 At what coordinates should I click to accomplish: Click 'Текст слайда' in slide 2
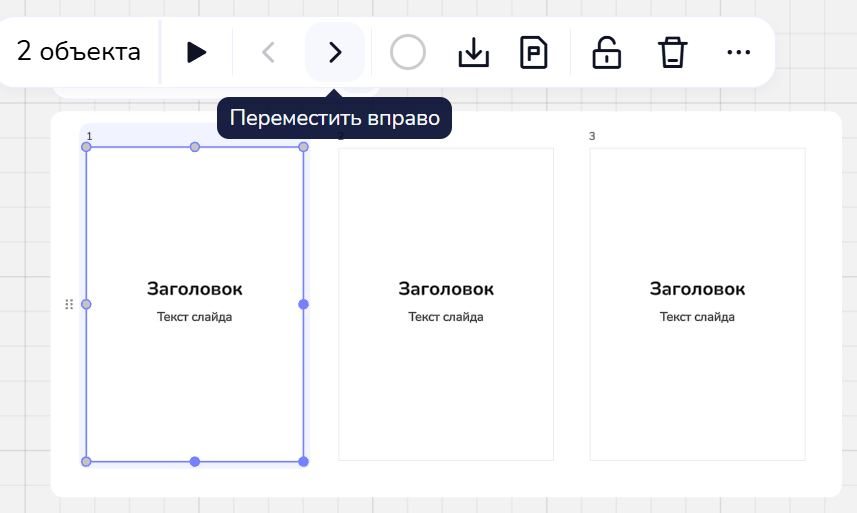pyautogui.click(x=446, y=317)
